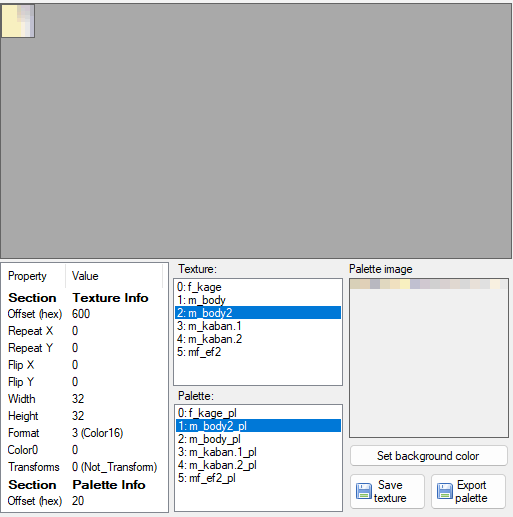513x517 pixels.
Task: Click the Value column header
Action: (114, 276)
